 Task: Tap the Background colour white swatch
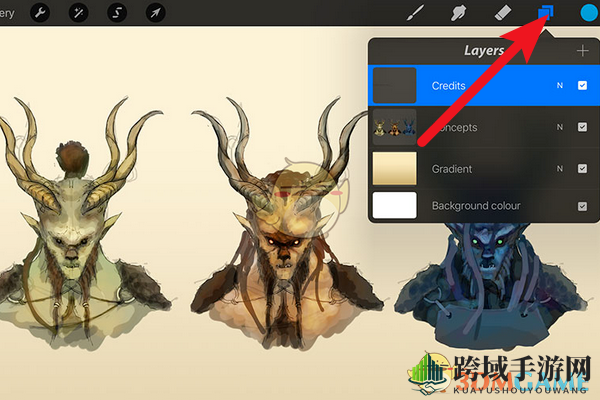(395, 206)
